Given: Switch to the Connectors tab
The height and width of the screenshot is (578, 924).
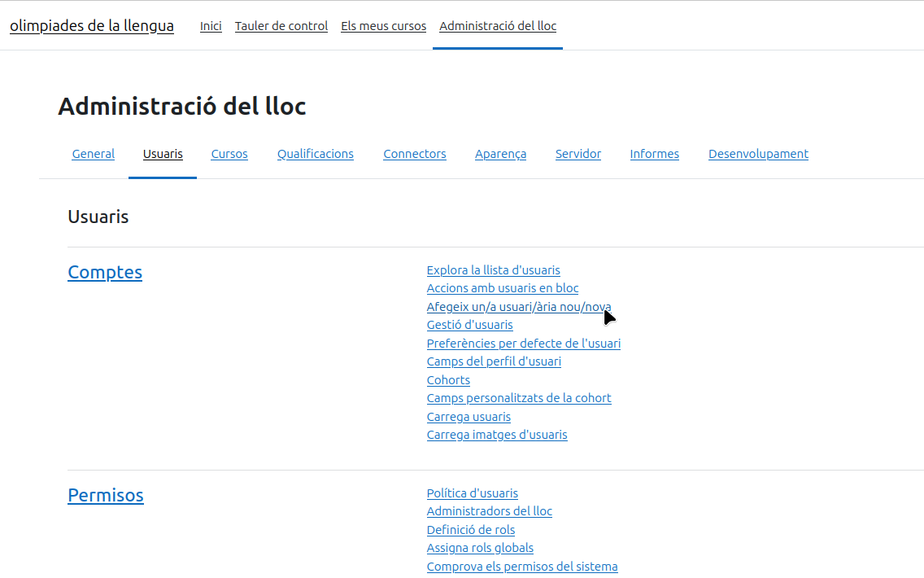Looking at the screenshot, I should tap(414, 154).
